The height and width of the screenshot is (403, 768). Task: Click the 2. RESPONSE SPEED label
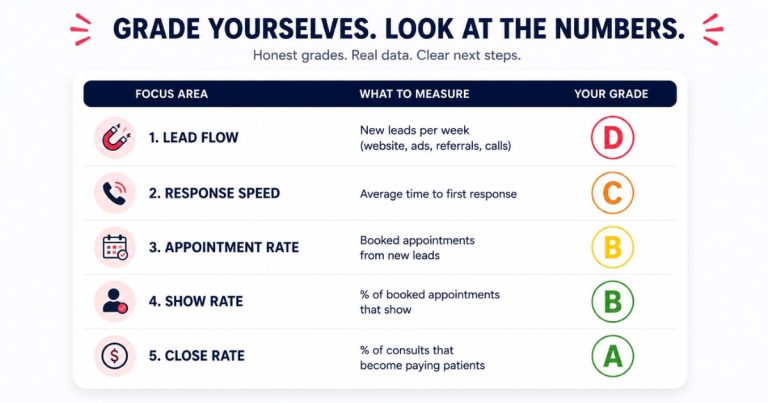(214, 193)
